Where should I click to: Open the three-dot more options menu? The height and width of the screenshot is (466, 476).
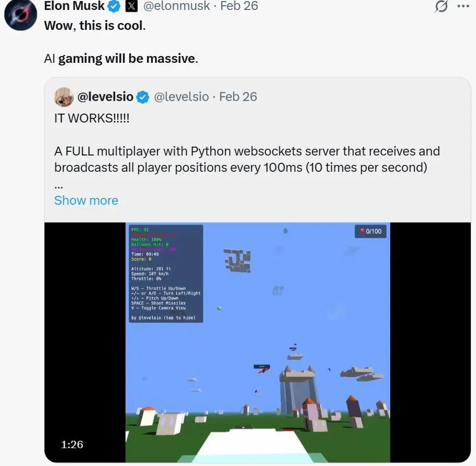point(463,6)
